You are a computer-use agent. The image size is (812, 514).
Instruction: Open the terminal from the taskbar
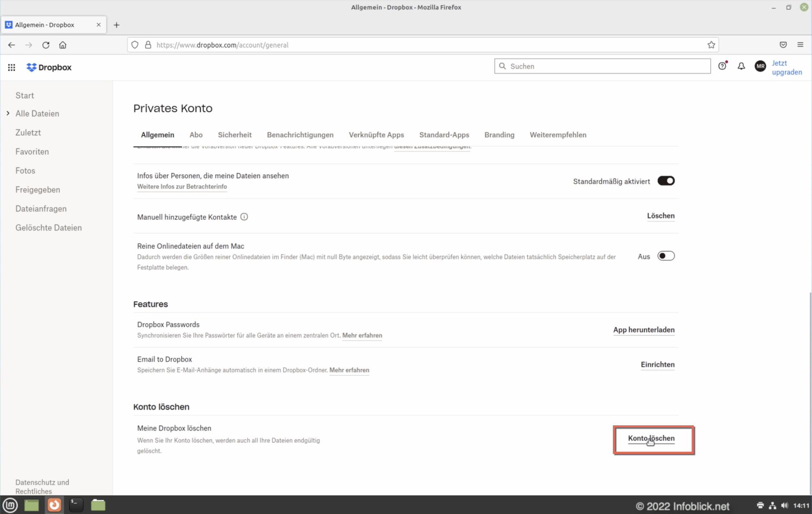pyautogui.click(x=76, y=505)
